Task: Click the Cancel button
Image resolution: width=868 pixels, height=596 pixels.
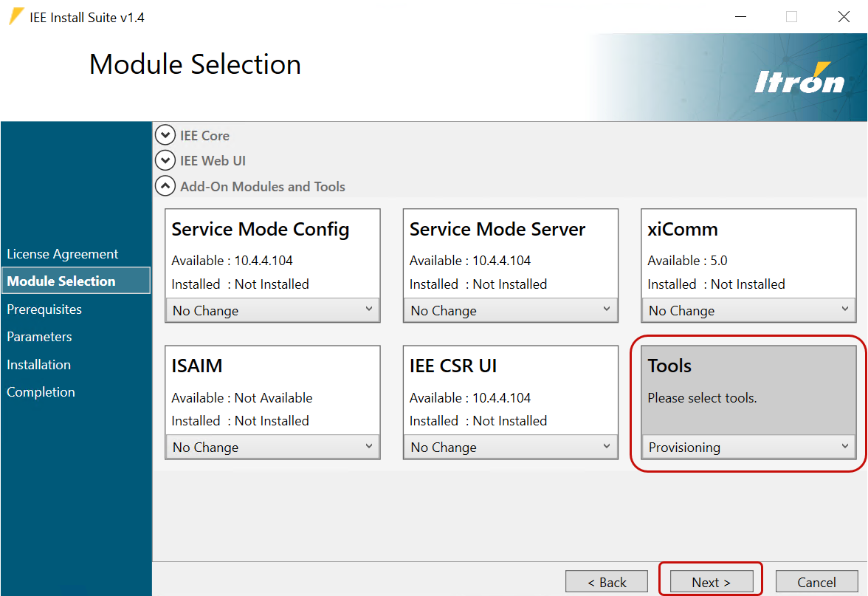Action: coord(816,581)
